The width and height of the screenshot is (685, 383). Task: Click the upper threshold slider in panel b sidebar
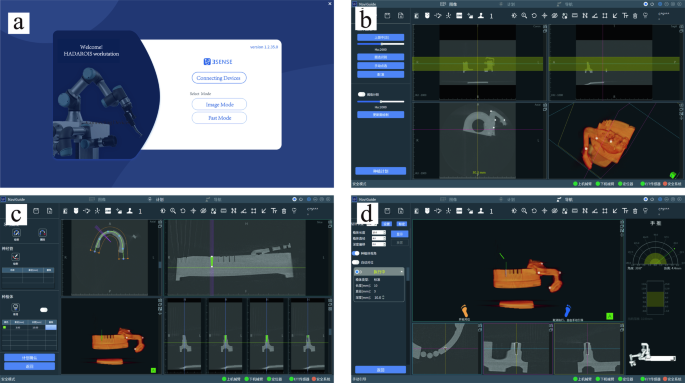tap(381, 44)
